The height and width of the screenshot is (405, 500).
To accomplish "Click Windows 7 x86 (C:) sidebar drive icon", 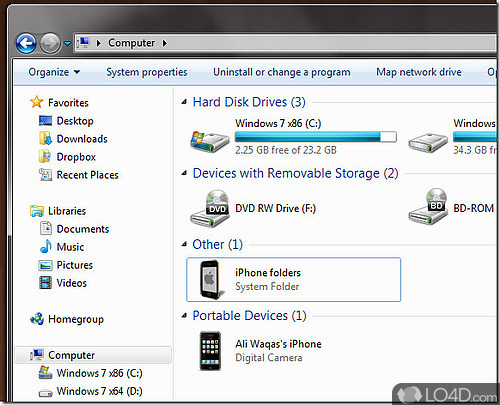I will [45, 372].
